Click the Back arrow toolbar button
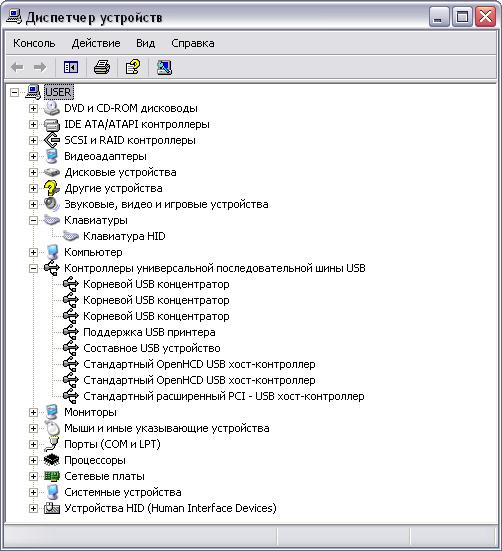 (x=17, y=67)
